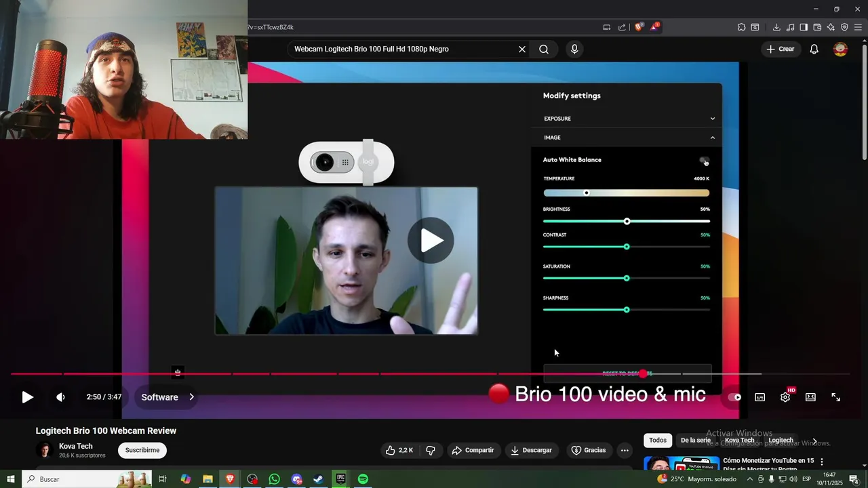This screenshot has width=868, height=488.
Task: Open browser downloads icon
Action: tap(776, 27)
